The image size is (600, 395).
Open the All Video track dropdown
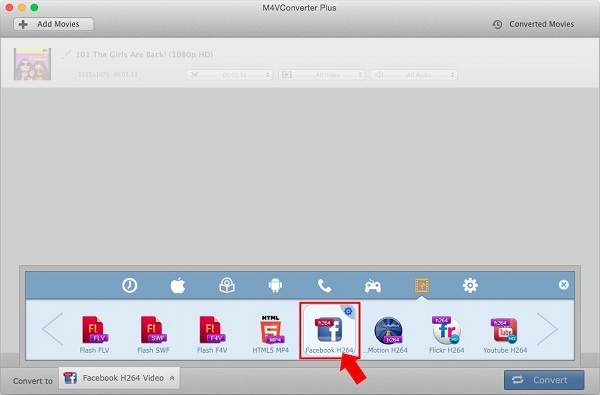click(321, 75)
